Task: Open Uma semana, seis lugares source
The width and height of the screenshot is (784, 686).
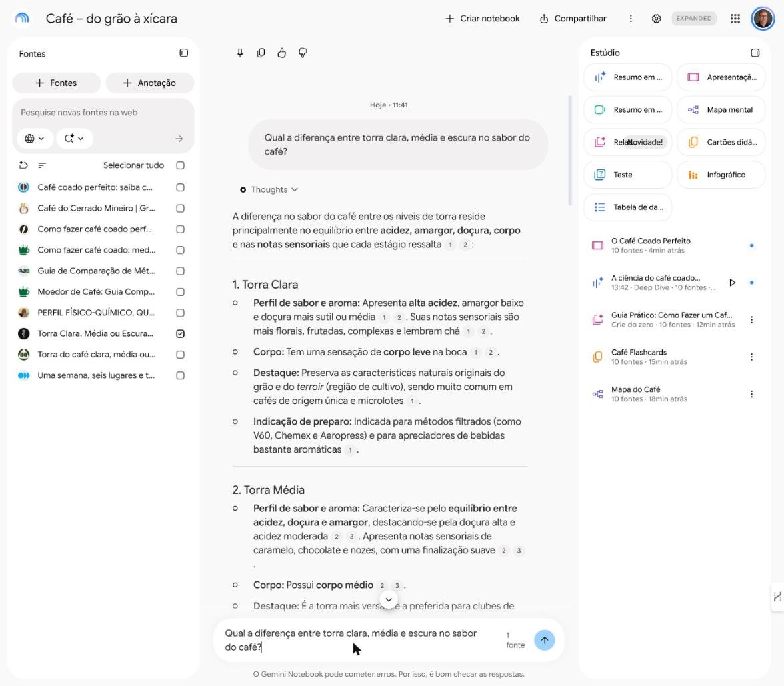Action: (x=96, y=375)
